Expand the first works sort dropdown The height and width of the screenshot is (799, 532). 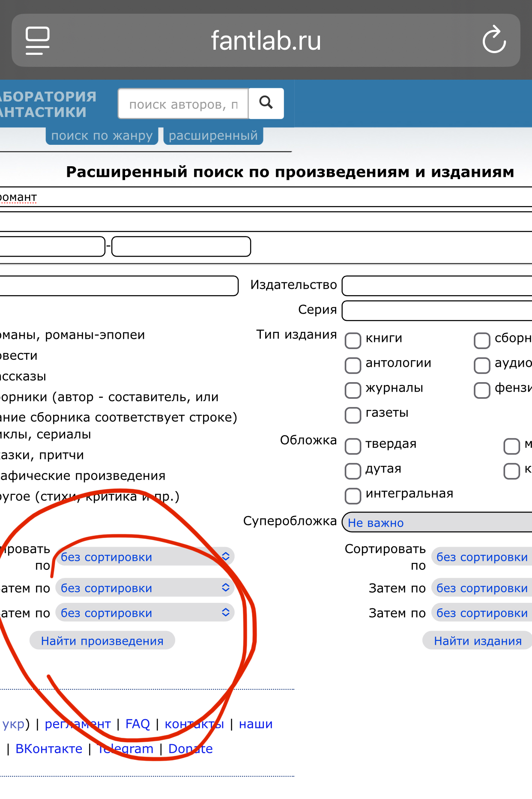145,557
